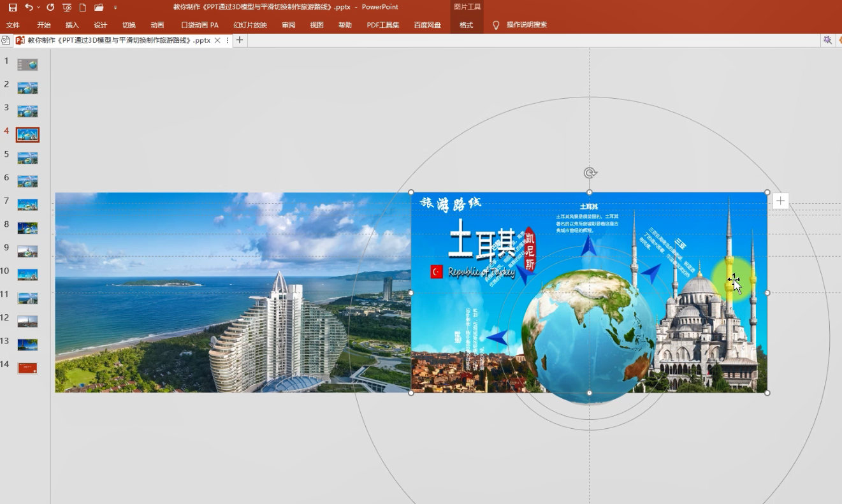Select slide 8 thumbnail
This screenshot has width=842, height=504.
coord(27,228)
